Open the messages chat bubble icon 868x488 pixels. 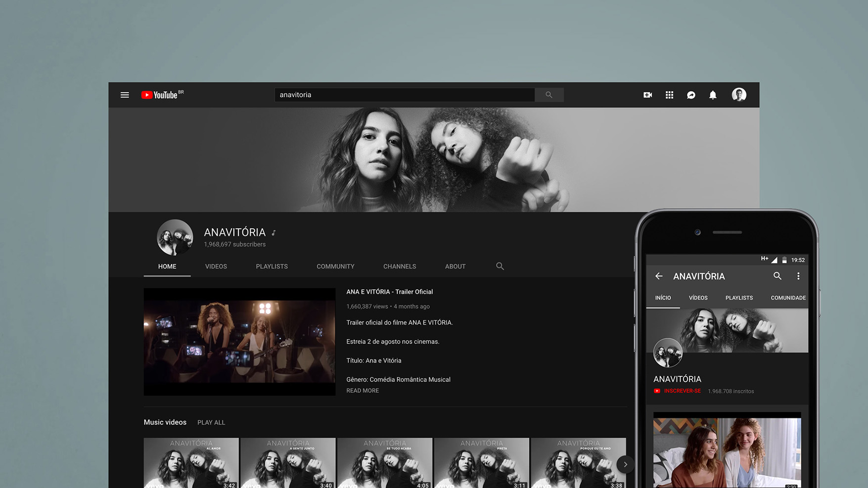point(691,95)
